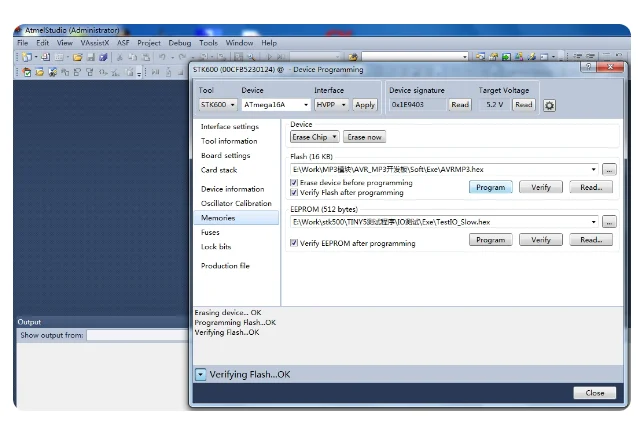The image size is (638, 423).
Task: Click the Flash Program button
Action: [490, 187]
